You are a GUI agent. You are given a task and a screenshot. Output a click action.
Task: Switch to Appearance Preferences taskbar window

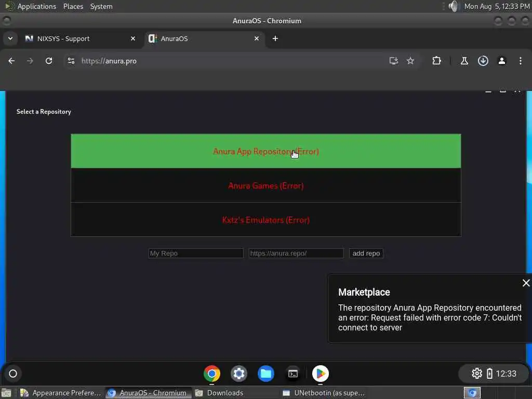click(x=61, y=393)
